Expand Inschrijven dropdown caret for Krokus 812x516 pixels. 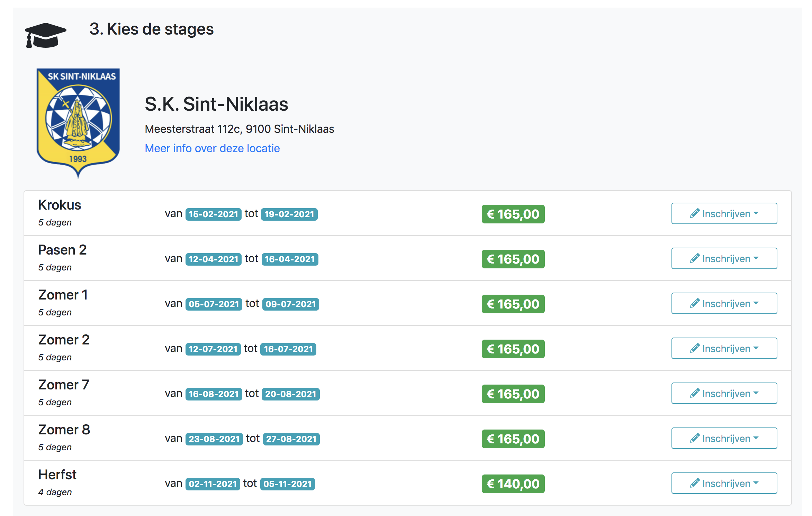click(756, 213)
